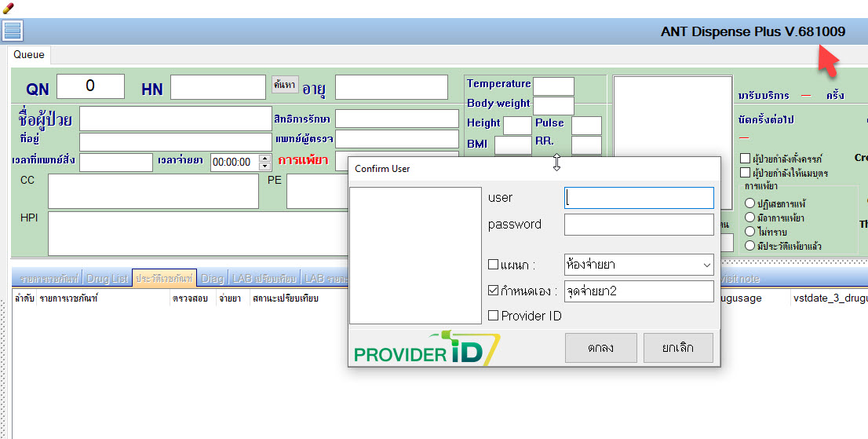This screenshot has width=868, height=439.
Task: Open the Drug List tab
Action: (x=108, y=279)
